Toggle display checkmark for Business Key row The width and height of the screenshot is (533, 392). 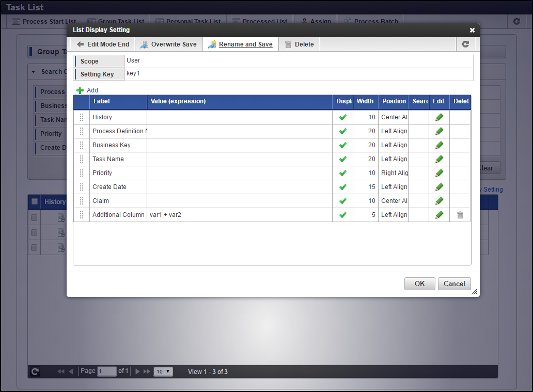pyautogui.click(x=342, y=145)
